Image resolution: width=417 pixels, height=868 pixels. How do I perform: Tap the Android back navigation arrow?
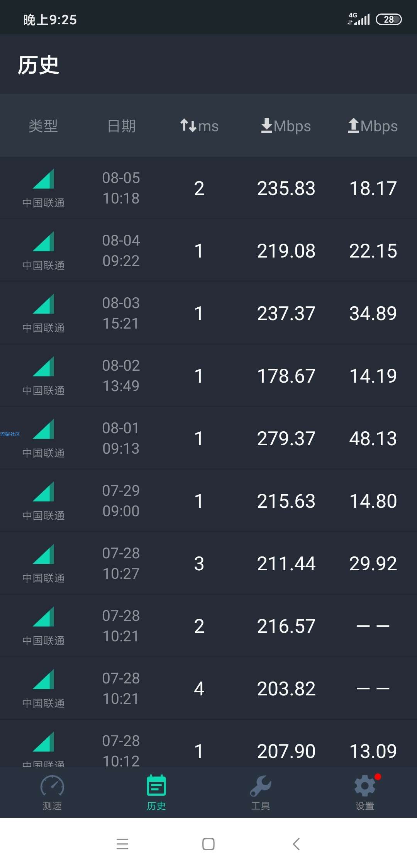pyautogui.click(x=296, y=844)
